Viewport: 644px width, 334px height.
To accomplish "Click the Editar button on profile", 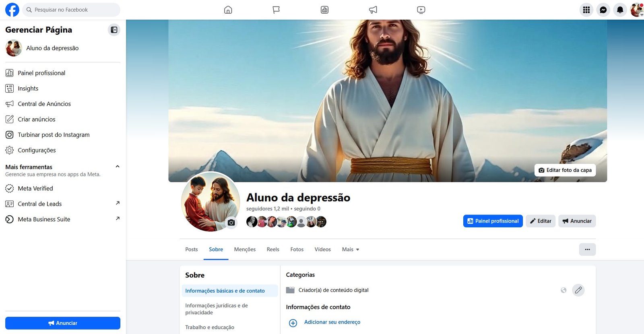I will point(541,221).
